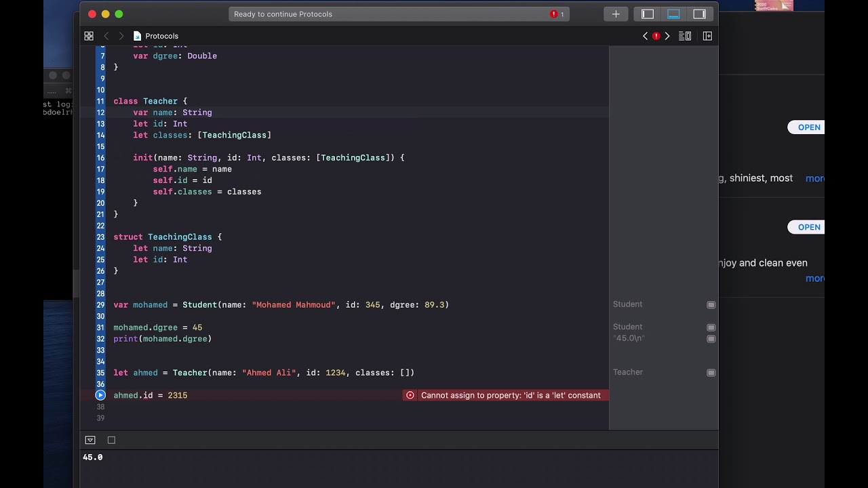This screenshot has height=488, width=868.
Task: Add a new editor pane
Action: point(707,36)
